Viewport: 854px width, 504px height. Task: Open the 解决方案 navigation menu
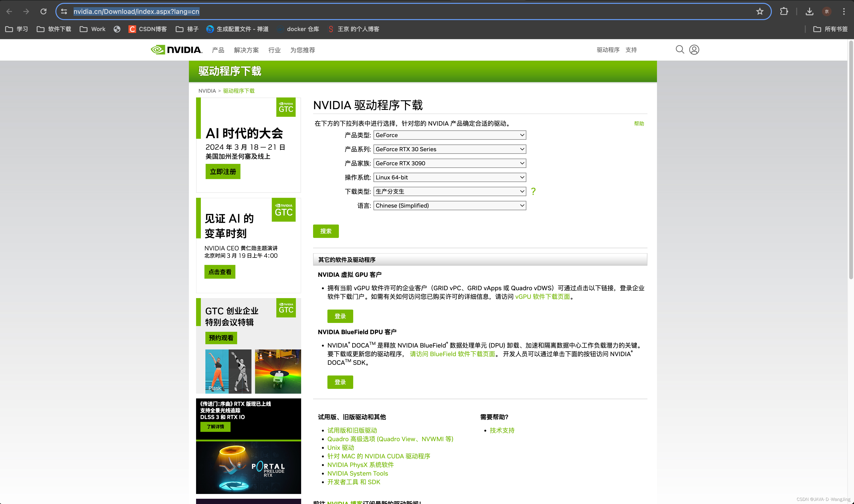(x=246, y=50)
